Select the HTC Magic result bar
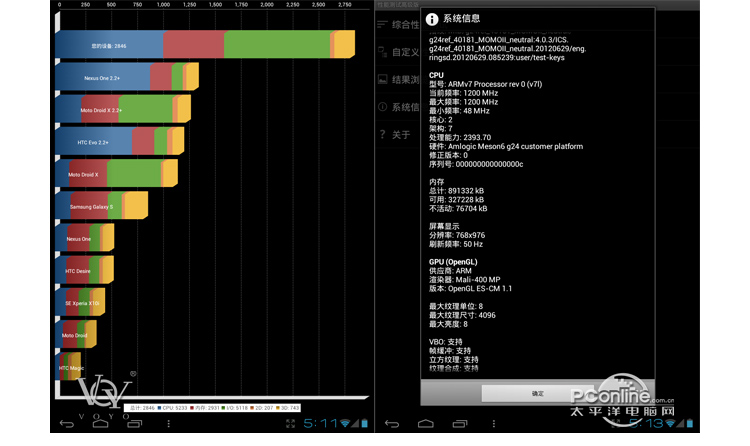This screenshot has width=750, height=446. click(x=68, y=367)
